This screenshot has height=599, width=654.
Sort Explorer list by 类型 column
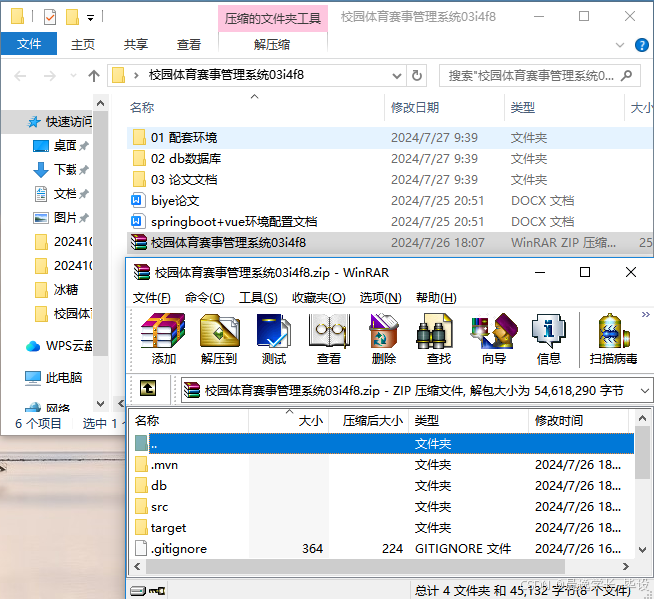(564, 108)
